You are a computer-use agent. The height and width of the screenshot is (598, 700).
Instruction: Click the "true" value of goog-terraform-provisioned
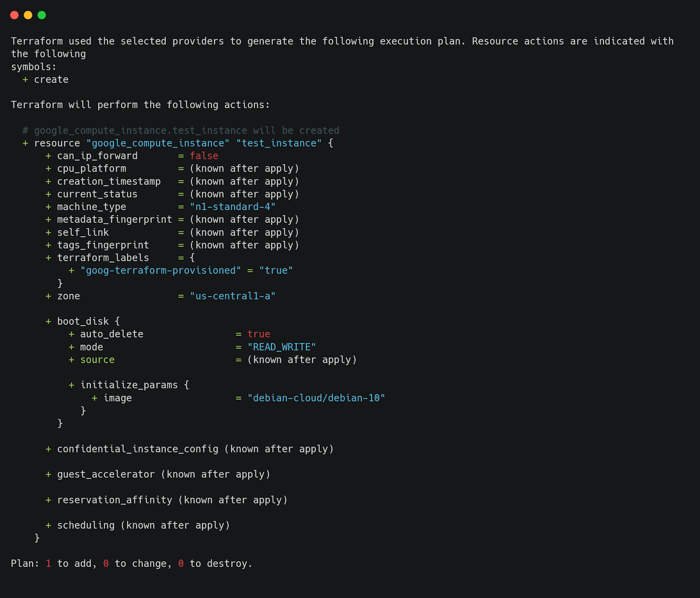[x=276, y=271]
